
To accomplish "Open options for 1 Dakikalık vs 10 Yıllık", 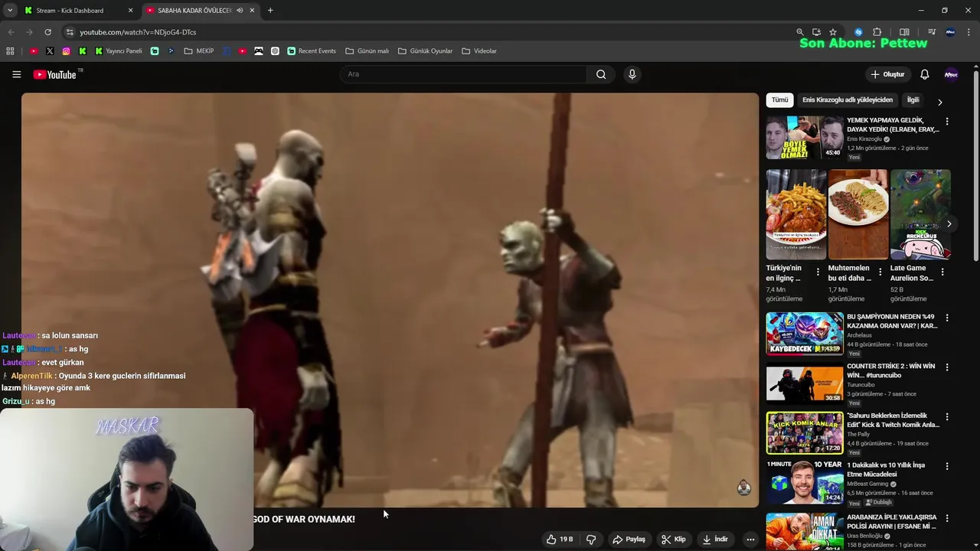I will 947,466.
